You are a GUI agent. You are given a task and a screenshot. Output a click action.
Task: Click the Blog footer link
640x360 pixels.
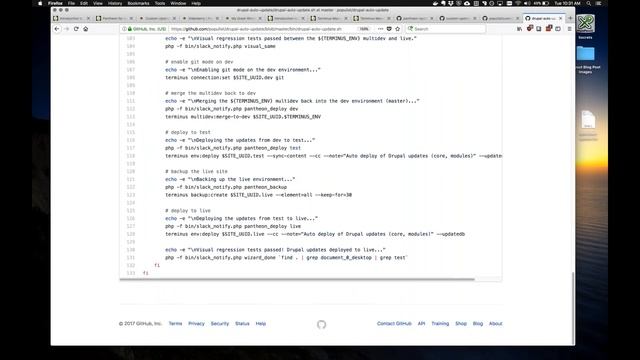(478, 324)
